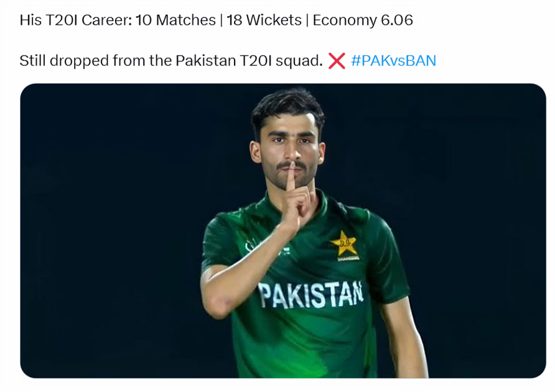
Task: Click the red cross mark emoji
Action: coord(337,60)
